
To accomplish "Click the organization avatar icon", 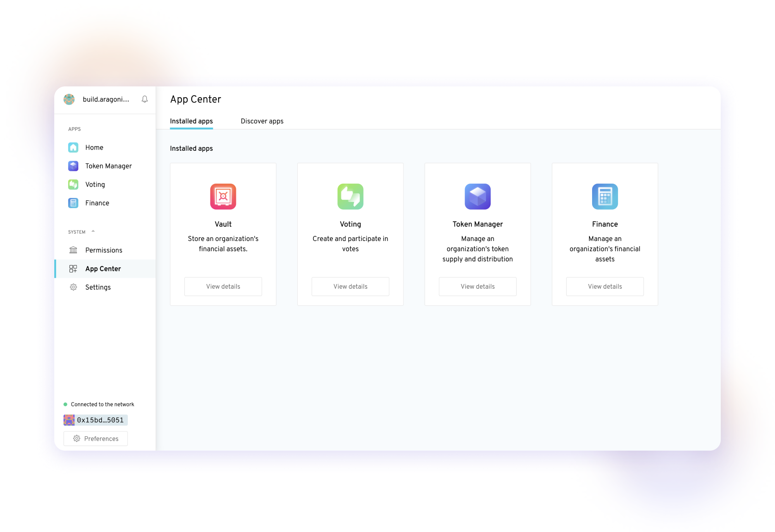I will [x=69, y=99].
